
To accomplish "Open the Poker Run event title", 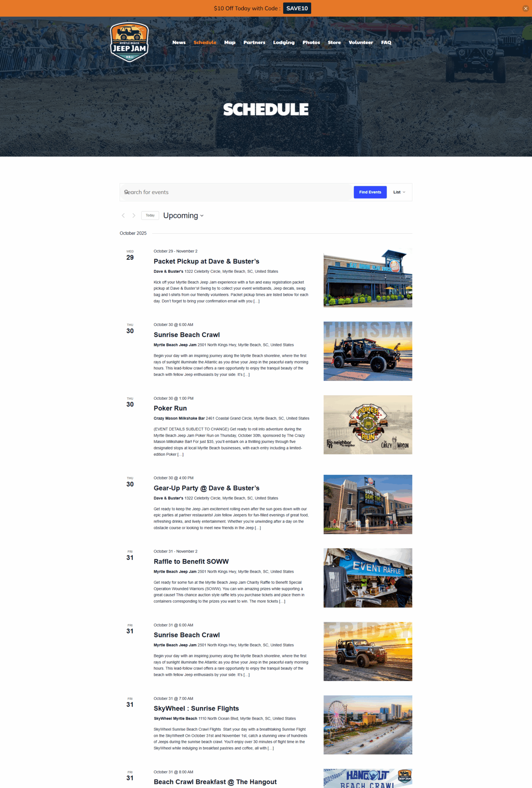I will pos(170,408).
